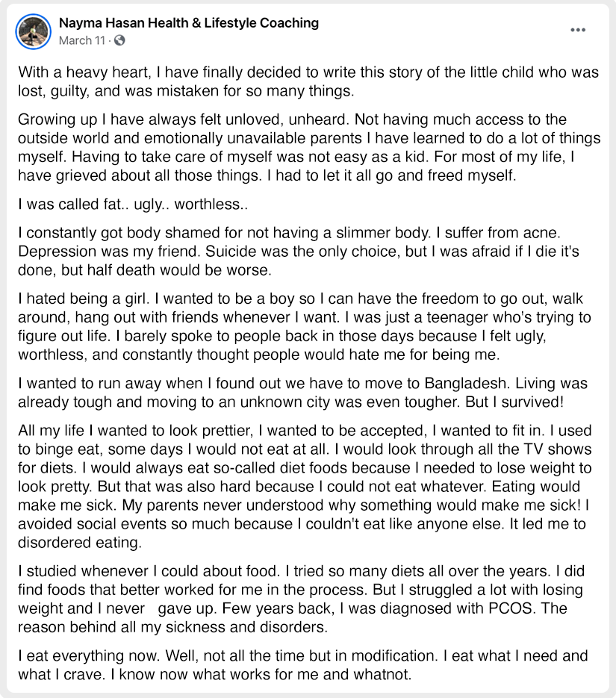
Task: Click the paragraph about being body shamed
Action: [298, 251]
